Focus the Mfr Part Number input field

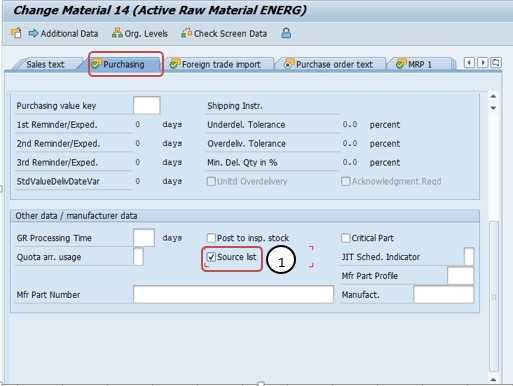click(x=233, y=295)
